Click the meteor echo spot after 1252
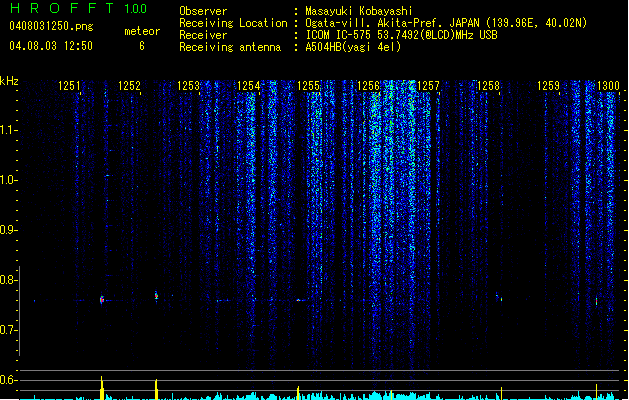The width and height of the screenshot is (629, 400). [156, 296]
